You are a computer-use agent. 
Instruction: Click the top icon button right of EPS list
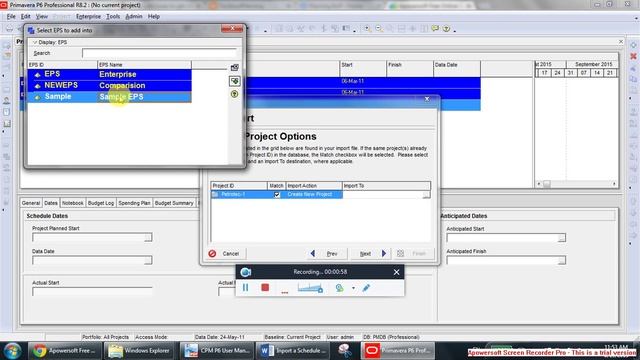tap(234, 67)
